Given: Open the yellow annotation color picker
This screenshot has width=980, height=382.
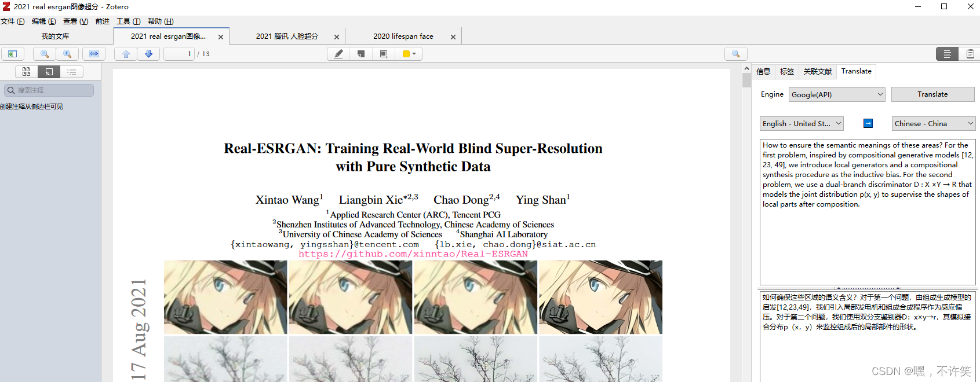Looking at the screenshot, I should (409, 54).
